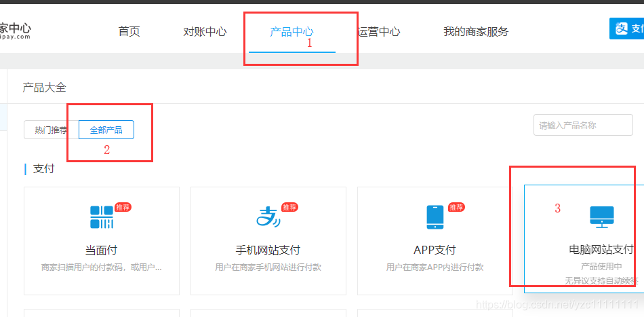Click the 推荐 badge on 当面付 card
This screenshot has width=644, height=317.
coord(123,207)
